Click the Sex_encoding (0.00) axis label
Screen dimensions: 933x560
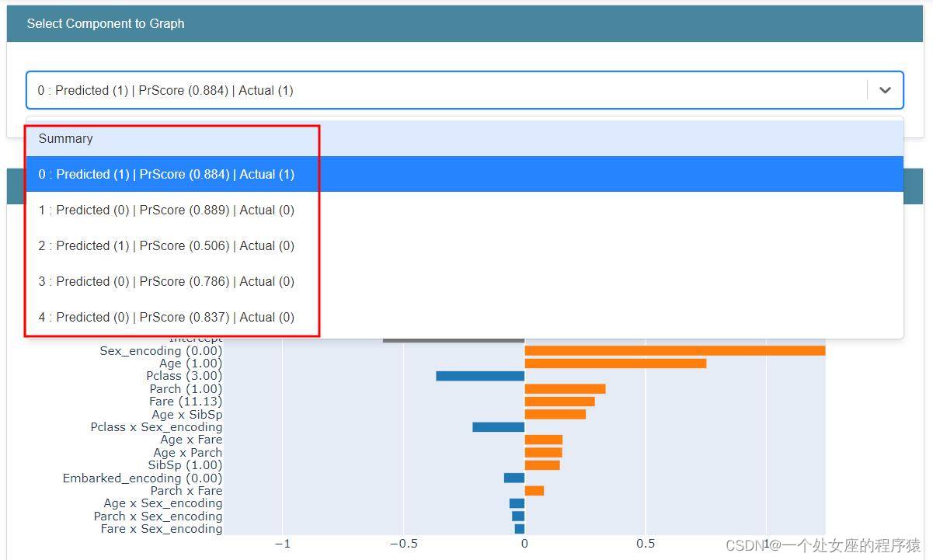tap(161, 351)
